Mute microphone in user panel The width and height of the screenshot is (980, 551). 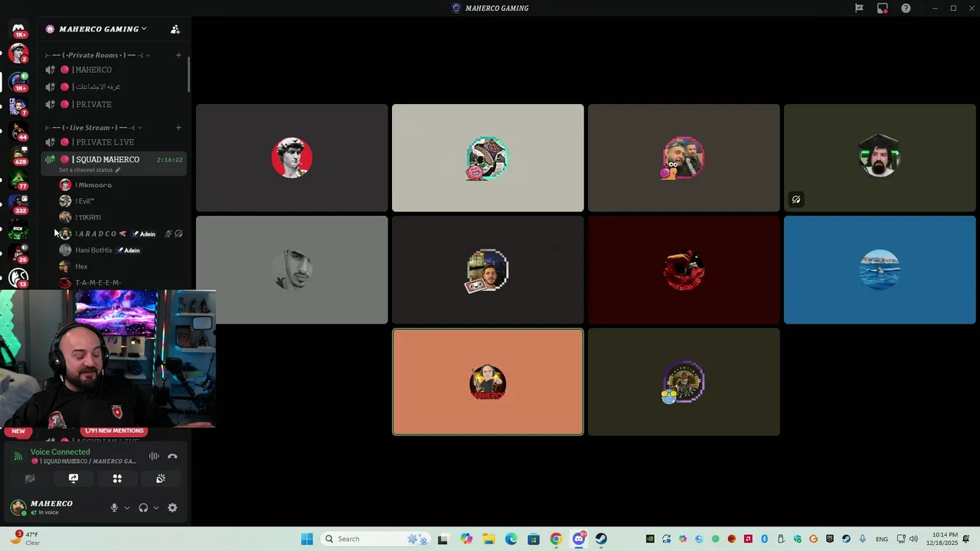click(x=114, y=507)
